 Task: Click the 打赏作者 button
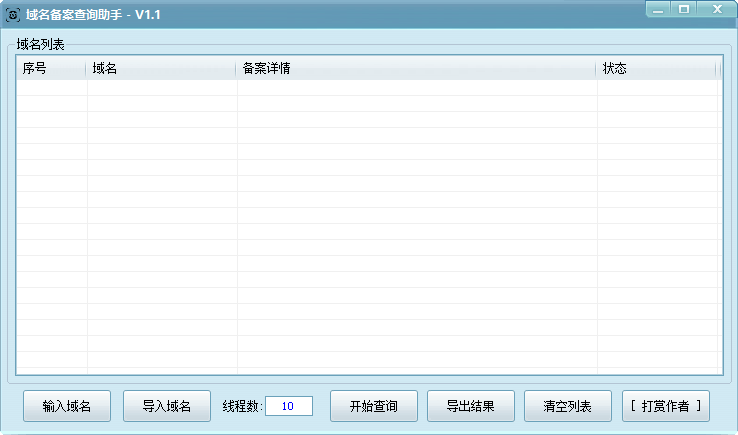pos(666,406)
